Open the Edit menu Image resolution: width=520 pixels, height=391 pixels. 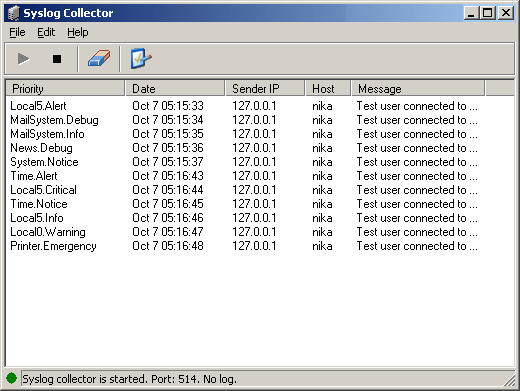click(46, 32)
